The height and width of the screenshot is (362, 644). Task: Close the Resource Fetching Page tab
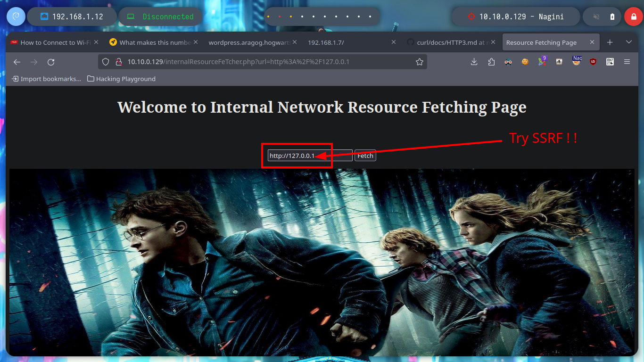click(x=592, y=42)
